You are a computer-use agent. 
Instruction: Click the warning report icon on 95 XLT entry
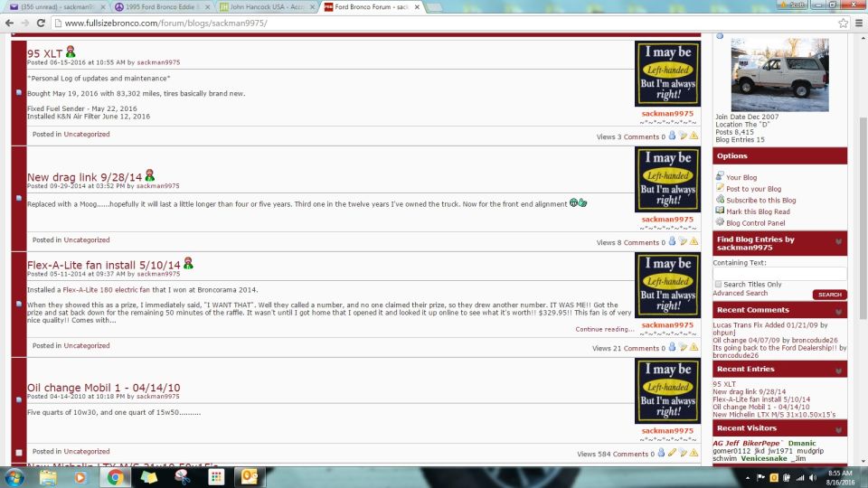coord(693,136)
